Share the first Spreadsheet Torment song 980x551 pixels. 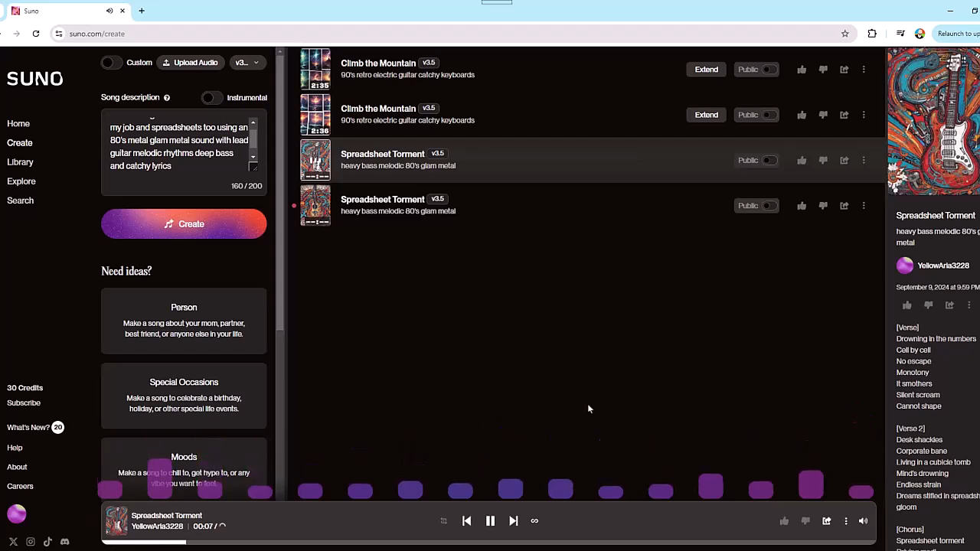tap(844, 160)
